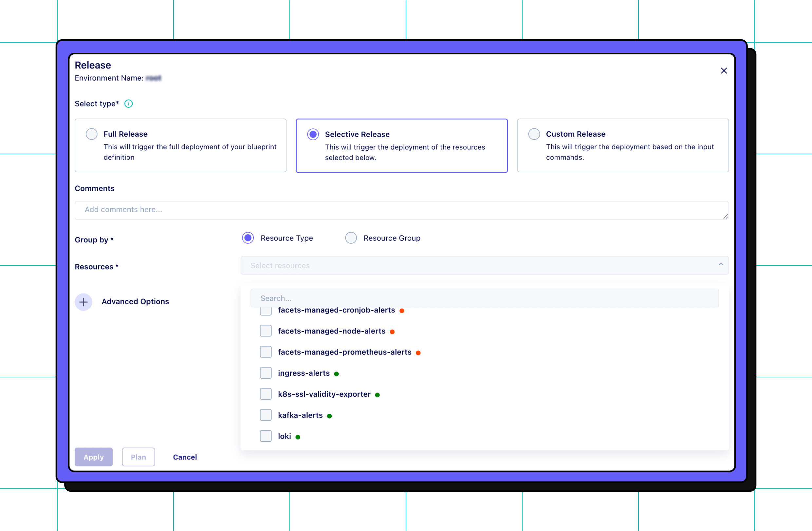Collapse the Select resources dropdown chevron

tap(721, 264)
